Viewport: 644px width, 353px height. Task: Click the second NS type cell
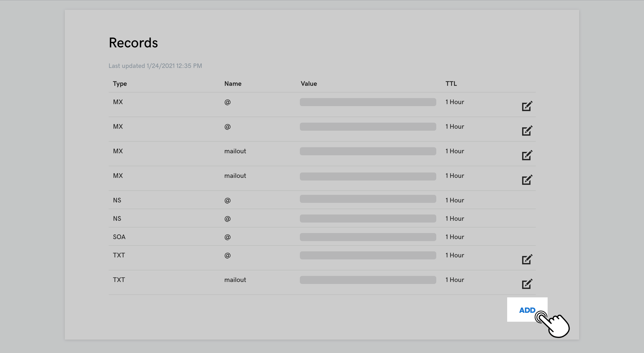(117, 219)
